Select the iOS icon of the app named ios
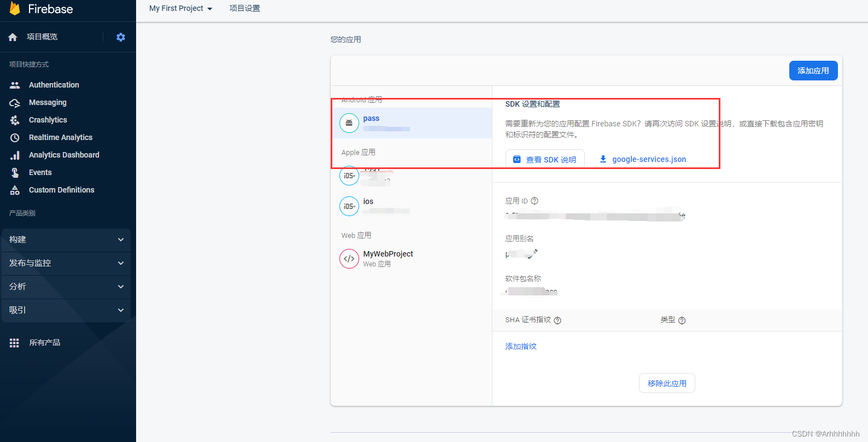Image resolution: width=868 pixels, height=442 pixels. [349, 206]
